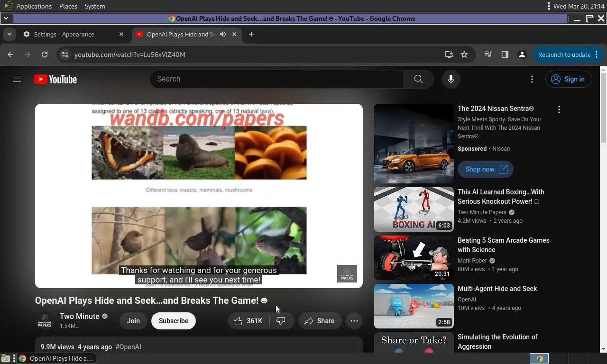Open the Applications menu
607x364 pixels.
pos(34,6)
